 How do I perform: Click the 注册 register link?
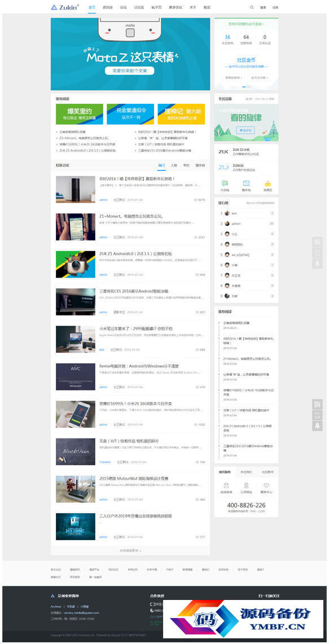[x=275, y=7]
